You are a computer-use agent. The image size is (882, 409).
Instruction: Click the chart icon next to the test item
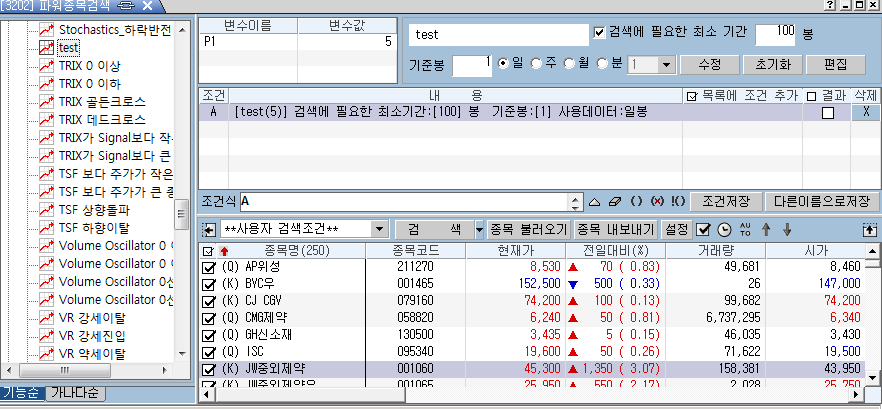pos(46,47)
